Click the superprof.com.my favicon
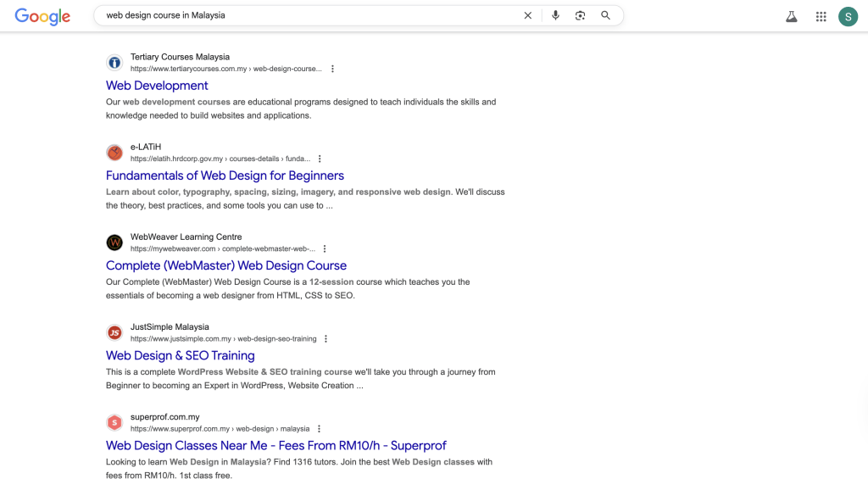 pos(114,422)
